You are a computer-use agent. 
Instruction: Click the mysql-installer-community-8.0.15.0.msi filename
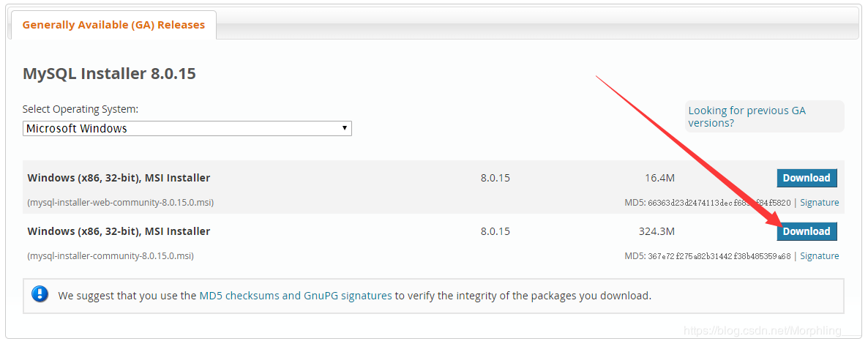tap(111, 256)
